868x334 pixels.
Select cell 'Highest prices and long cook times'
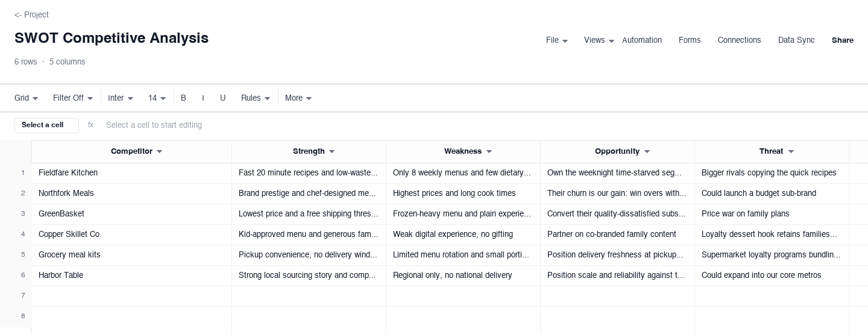point(463,194)
